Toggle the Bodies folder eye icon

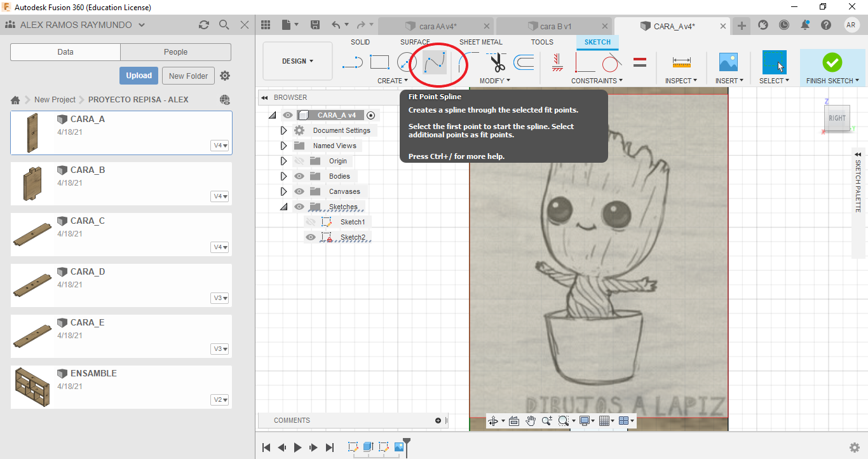pyautogui.click(x=299, y=176)
